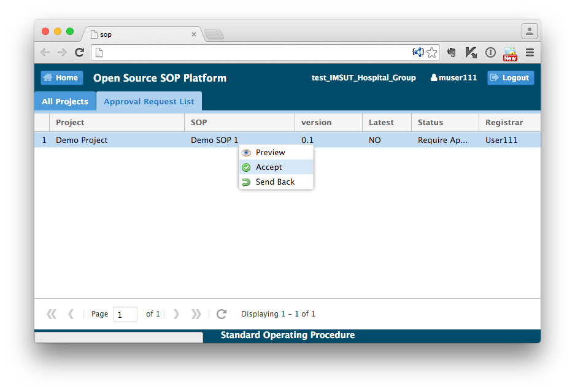Click the Project column header
The image size is (575, 392).
[117, 123]
